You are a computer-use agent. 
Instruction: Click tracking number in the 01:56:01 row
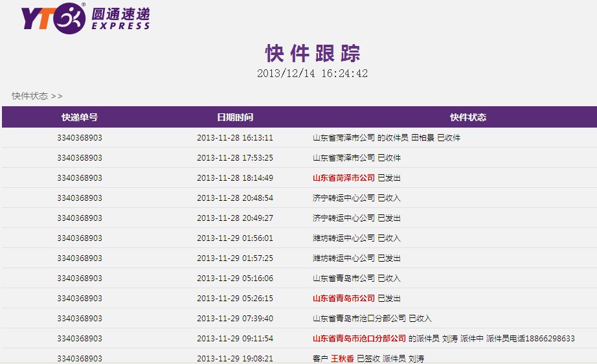(80, 238)
